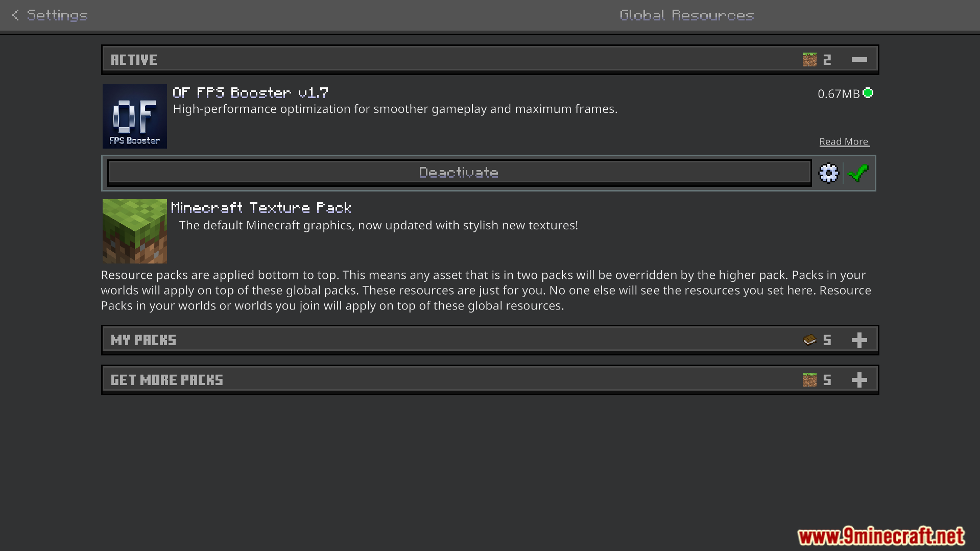Collapse the Active packs section
The image size is (980, 551).
(x=859, y=60)
